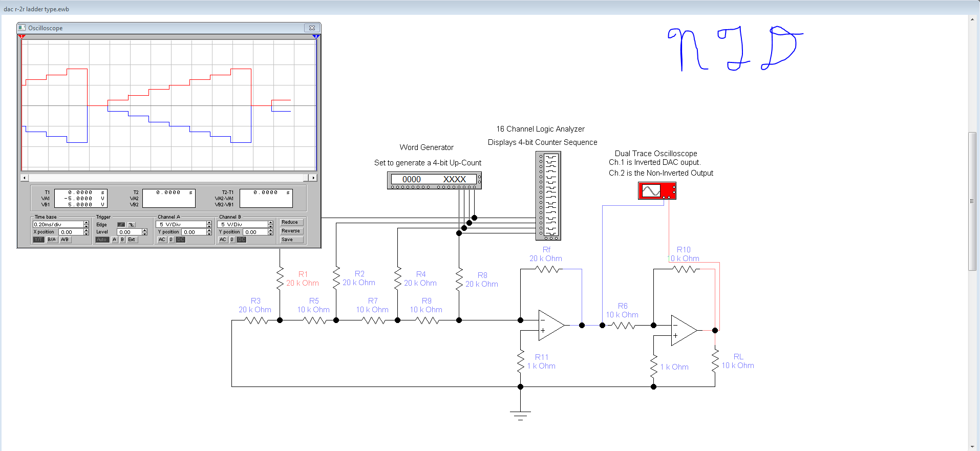Click the Channel A Y position field
The image size is (980, 451).
pos(194,232)
